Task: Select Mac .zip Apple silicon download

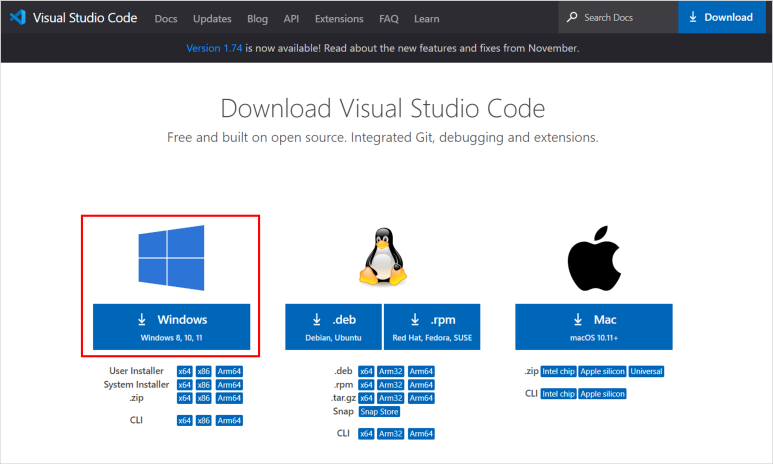Action: pos(602,371)
